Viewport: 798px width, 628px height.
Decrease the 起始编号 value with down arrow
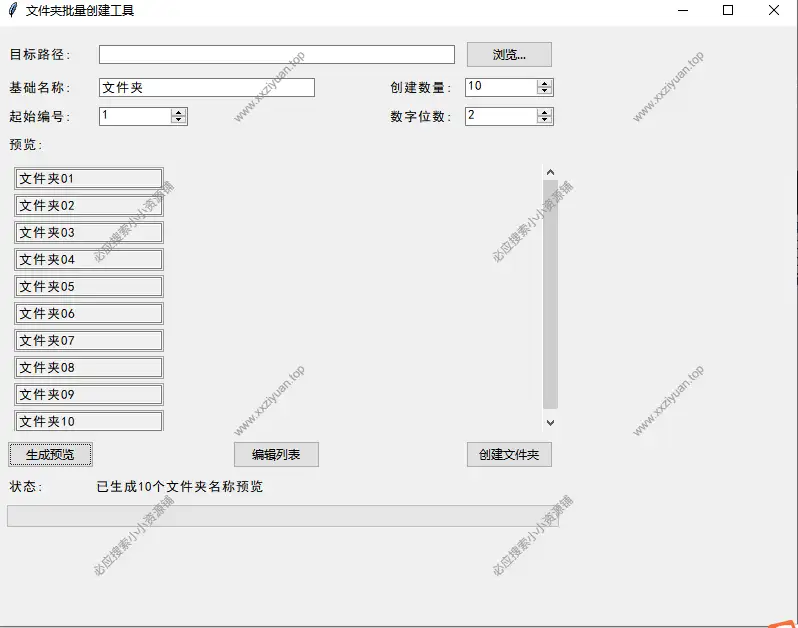click(179, 120)
